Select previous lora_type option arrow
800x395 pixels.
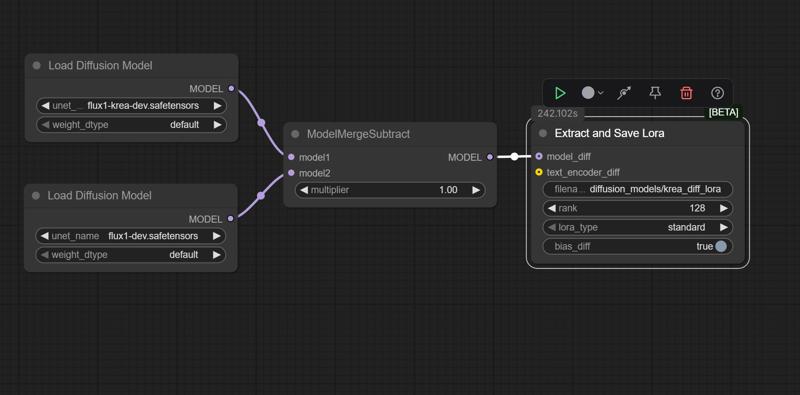click(x=552, y=227)
